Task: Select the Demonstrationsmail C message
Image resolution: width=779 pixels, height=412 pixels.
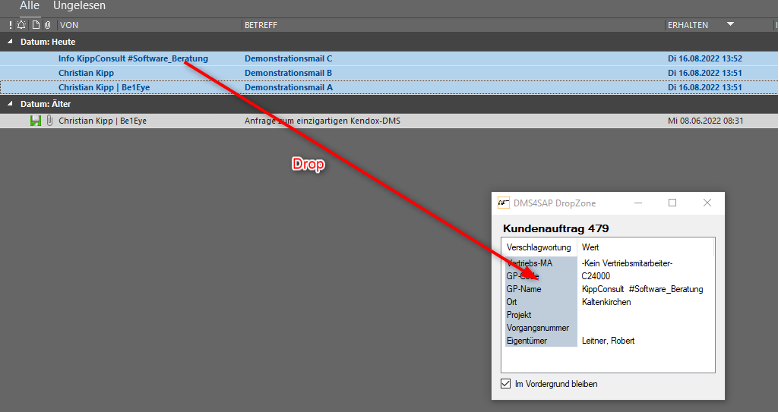Action: pyautogui.click(x=288, y=59)
